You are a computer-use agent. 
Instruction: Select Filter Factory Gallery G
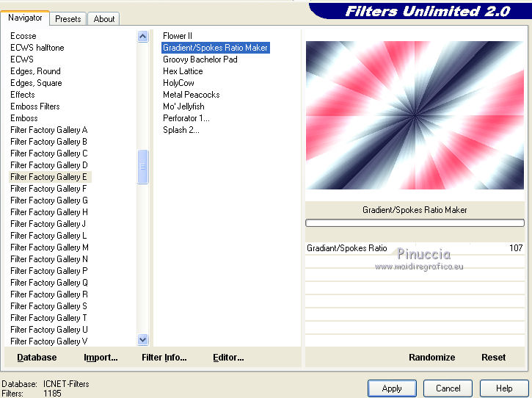point(49,200)
